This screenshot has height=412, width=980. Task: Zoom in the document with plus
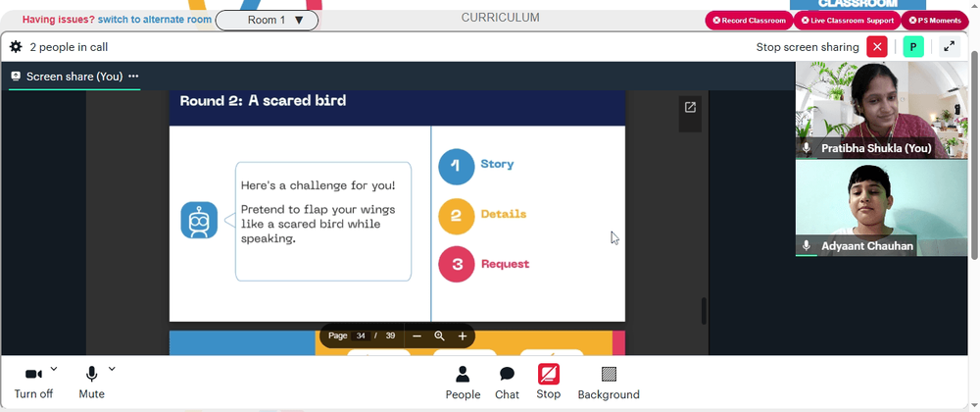pos(463,335)
